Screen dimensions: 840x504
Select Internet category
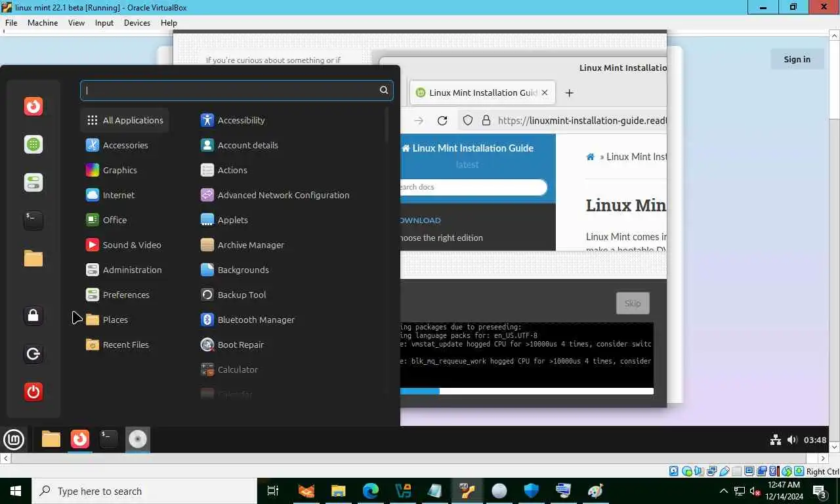pos(110,195)
